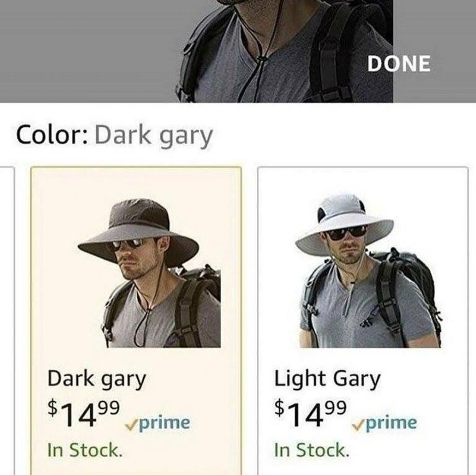Select the Dark gary color option card
476x475 pixels.
pos(136,320)
